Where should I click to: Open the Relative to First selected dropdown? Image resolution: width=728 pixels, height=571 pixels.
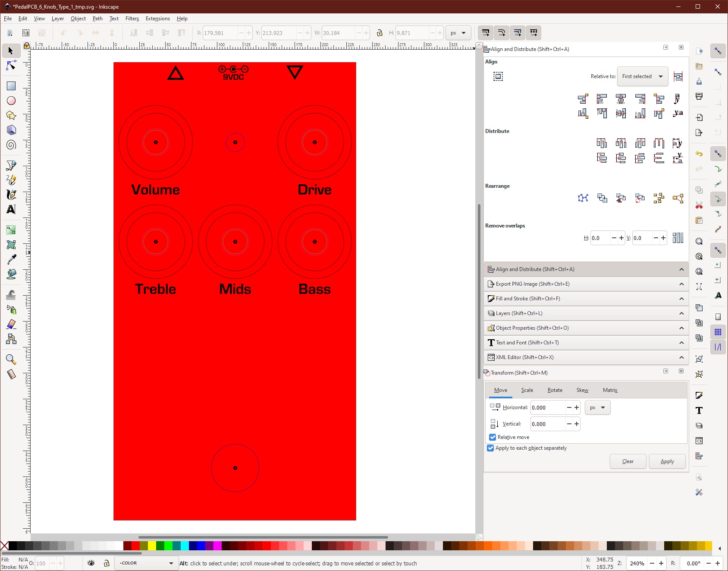pyautogui.click(x=642, y=76)
